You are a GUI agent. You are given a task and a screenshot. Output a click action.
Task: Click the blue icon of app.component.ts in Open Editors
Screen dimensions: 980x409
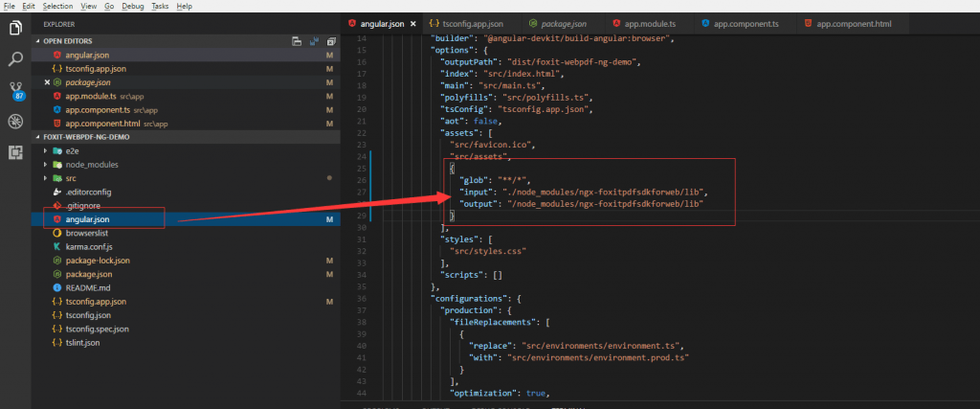coord(56,110)
